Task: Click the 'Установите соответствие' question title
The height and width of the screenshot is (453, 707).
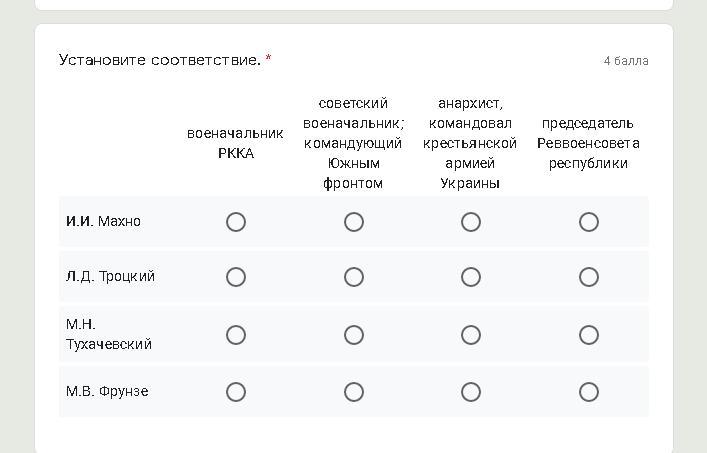Action: [x=160, y=60]
